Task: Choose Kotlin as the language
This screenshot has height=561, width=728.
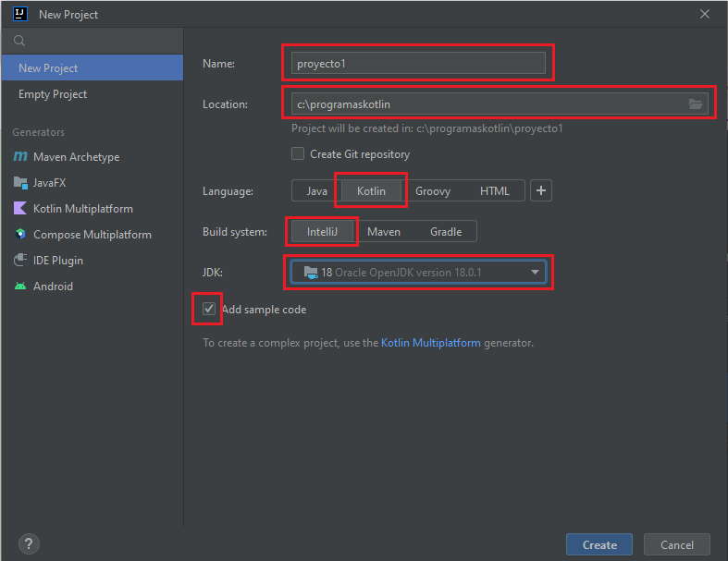Action: 371,191
